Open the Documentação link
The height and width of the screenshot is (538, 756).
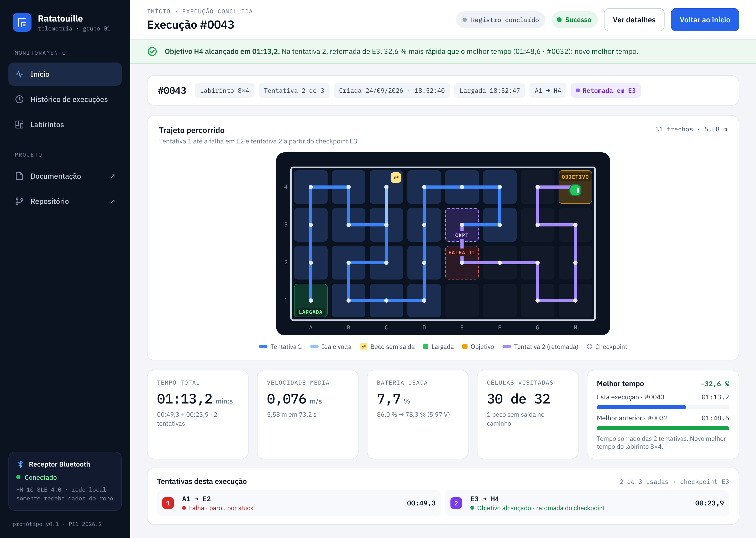(x=65, y=176)
